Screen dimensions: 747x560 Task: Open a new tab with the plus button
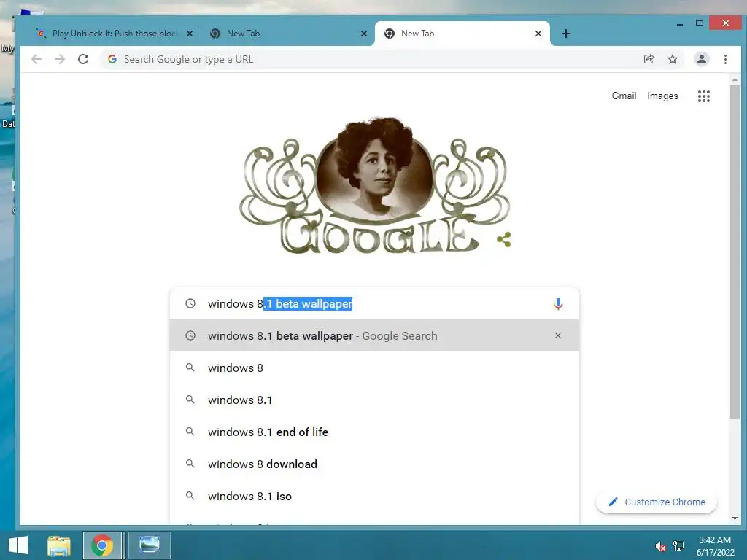tap(565, 34)
